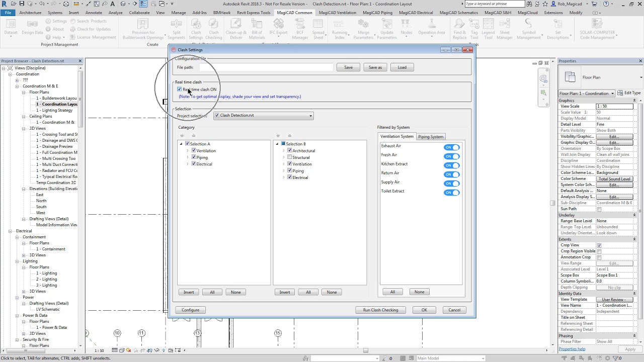The image size is (644, 362).
Task: Toggle the Fresh Air system switch
Action: point(451,156)
